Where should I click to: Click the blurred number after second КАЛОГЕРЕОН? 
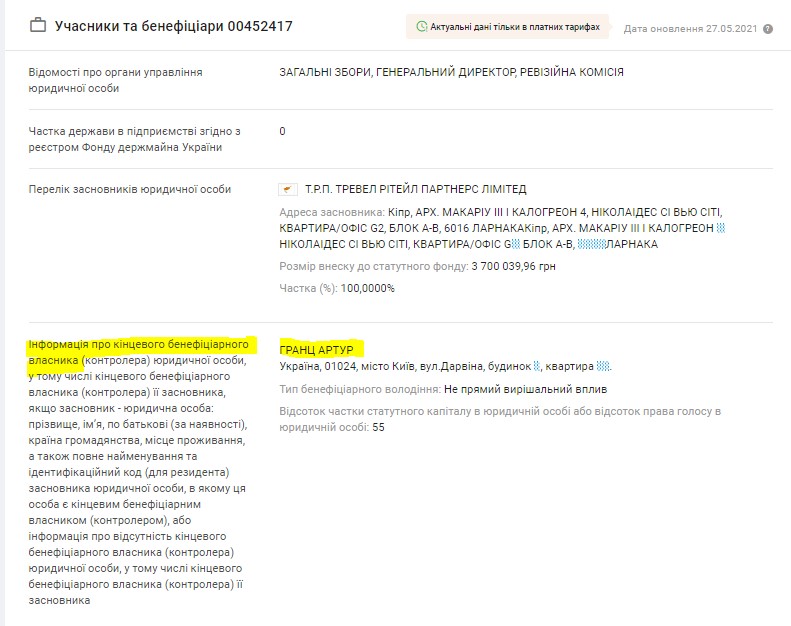pyautogui.click(x=721, y=228)
